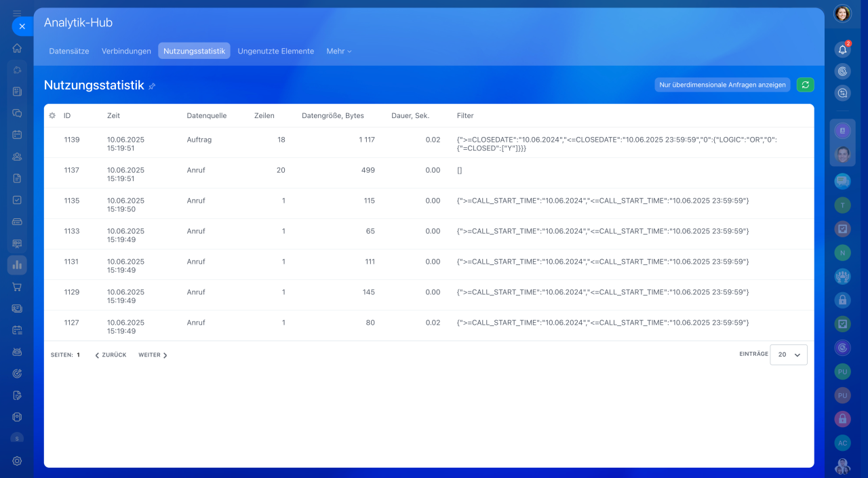Image resolution: width=868 pixels, height=478 pixels.
Task: Open the chat search icon in right panel
Action: tap(842, 94)
